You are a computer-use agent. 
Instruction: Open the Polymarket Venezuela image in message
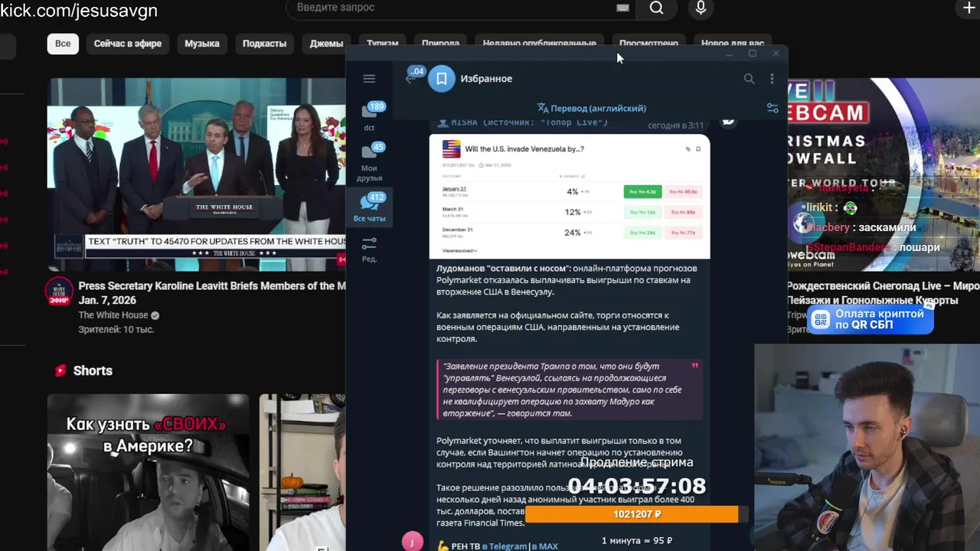[570, 197]
